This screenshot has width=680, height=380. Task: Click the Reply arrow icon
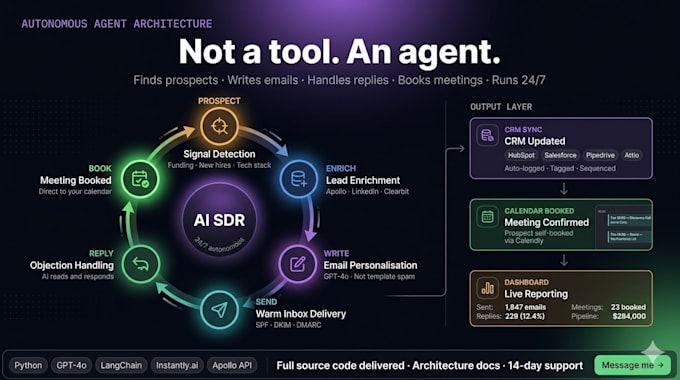coord(141,264)
